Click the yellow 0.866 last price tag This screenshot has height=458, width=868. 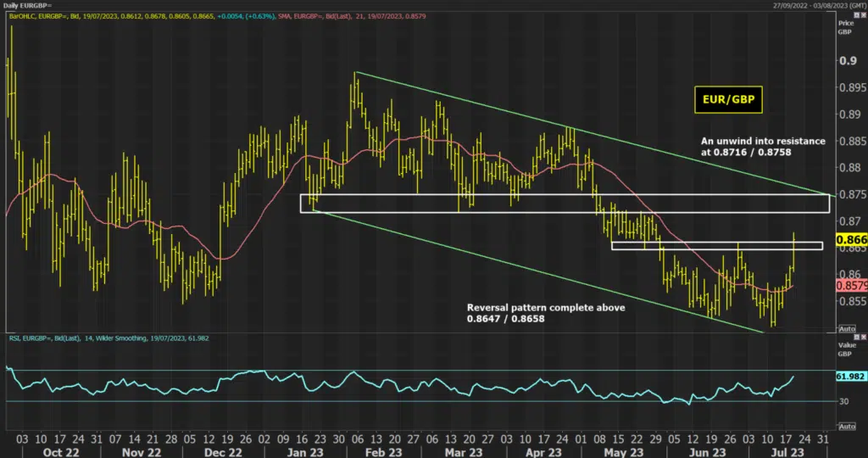tap(851, 240)
